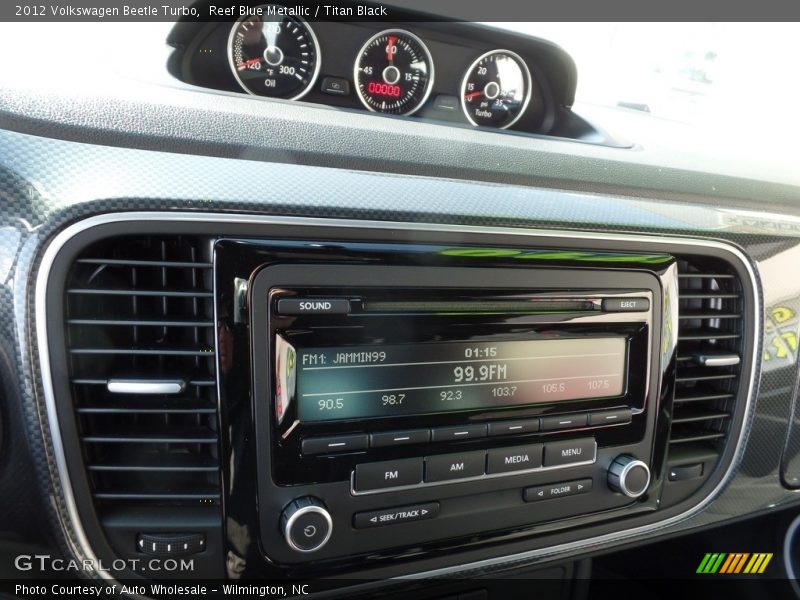
Task: Click the center stopwatch gauge
Action: click(x=393, y=72)
